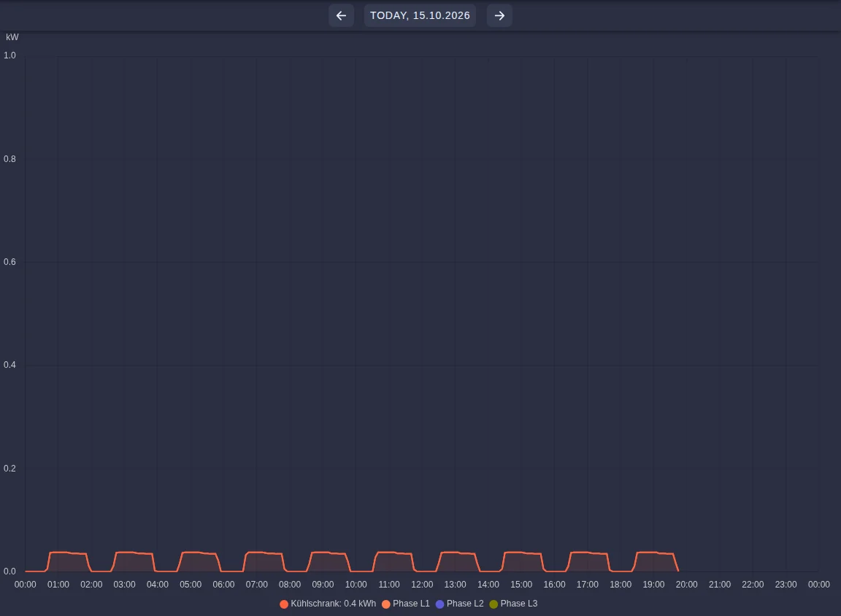This screenshot has height=616, width=841.
Task: Click the 12:00 x-axis label
Action: click(422, 585)
